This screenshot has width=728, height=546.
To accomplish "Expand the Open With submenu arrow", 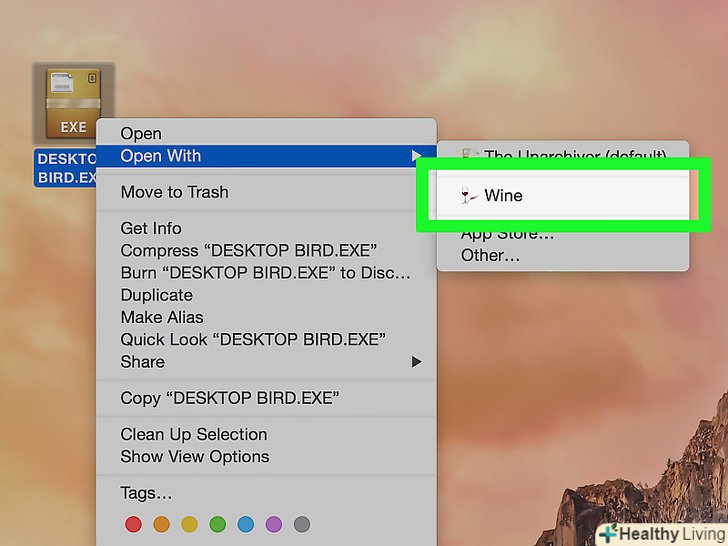I will pos(416,156).
